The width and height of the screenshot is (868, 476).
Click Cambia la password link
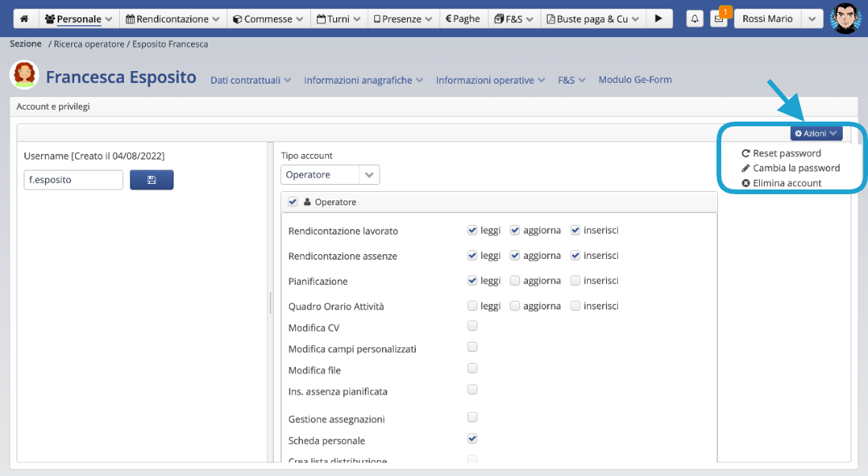(x=795, y=168)
